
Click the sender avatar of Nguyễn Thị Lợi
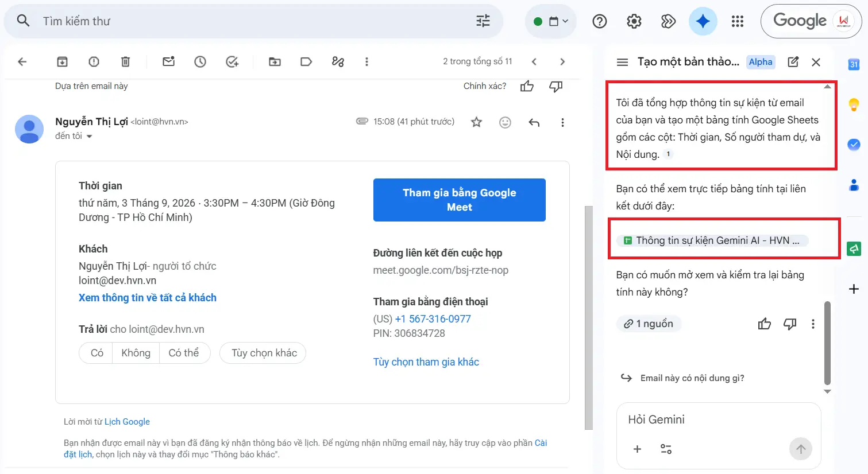29,129
